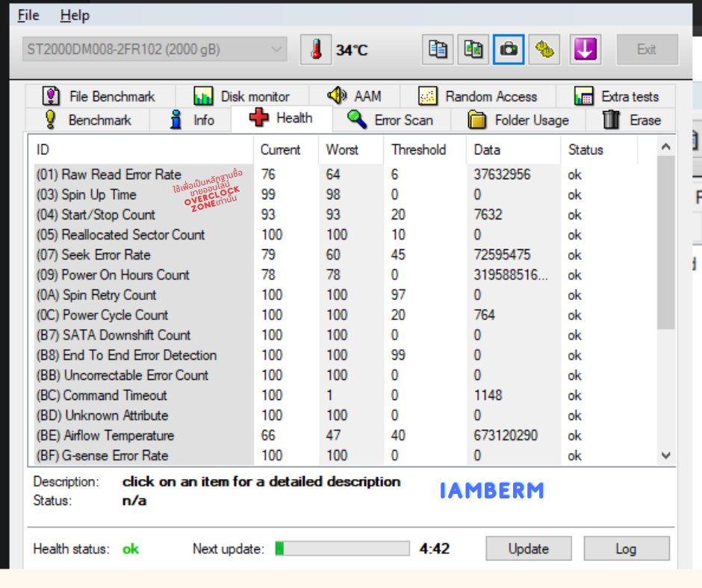Viewport: 702px width, 588px height.
Task: Open the Help menu
Action: [75, 15]
